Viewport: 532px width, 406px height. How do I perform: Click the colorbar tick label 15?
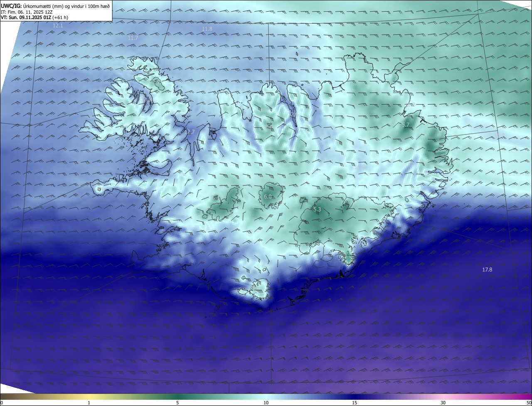coord(355,403)
